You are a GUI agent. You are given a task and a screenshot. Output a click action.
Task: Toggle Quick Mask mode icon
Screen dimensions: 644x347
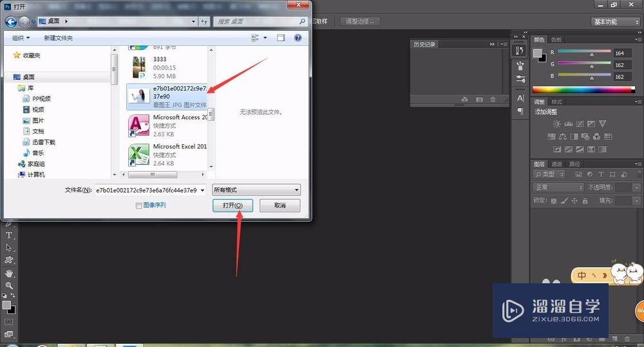[x=8, y=322]
